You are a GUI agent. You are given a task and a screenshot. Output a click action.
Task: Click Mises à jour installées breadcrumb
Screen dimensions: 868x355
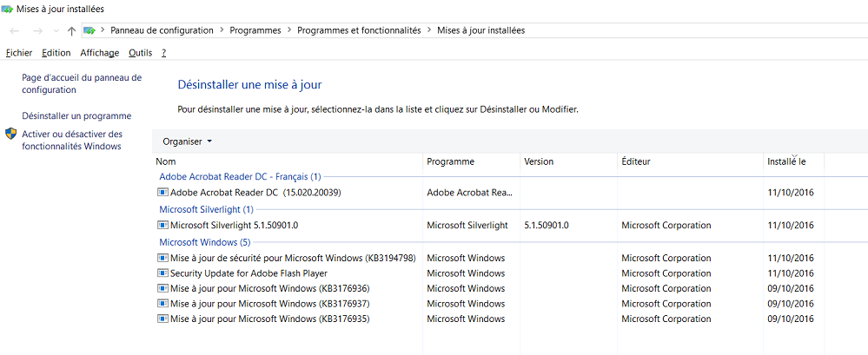481,30
